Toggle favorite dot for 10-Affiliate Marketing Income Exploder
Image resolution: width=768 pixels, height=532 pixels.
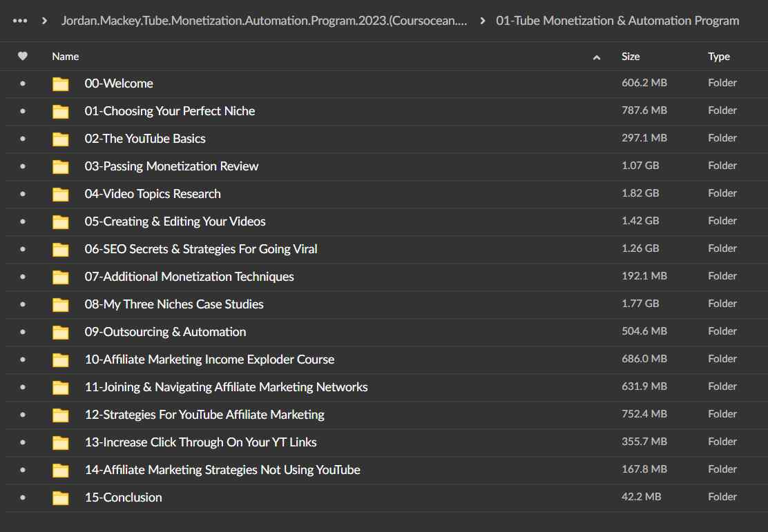click(x=23, y=359)
